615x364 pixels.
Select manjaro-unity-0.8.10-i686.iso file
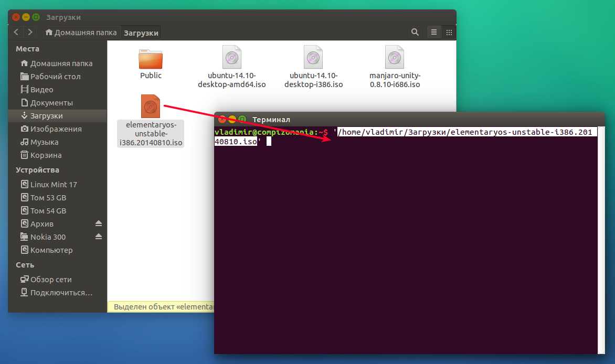pyautogui.click(x=395, y=67)
